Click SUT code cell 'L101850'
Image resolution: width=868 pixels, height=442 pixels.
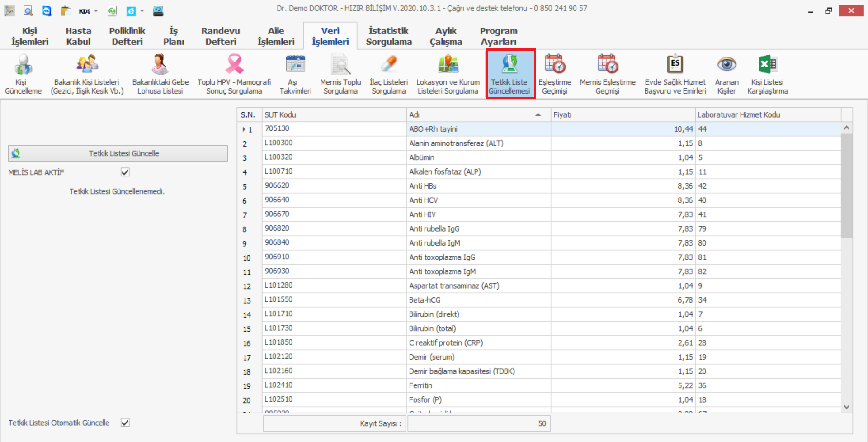[334, 343]
